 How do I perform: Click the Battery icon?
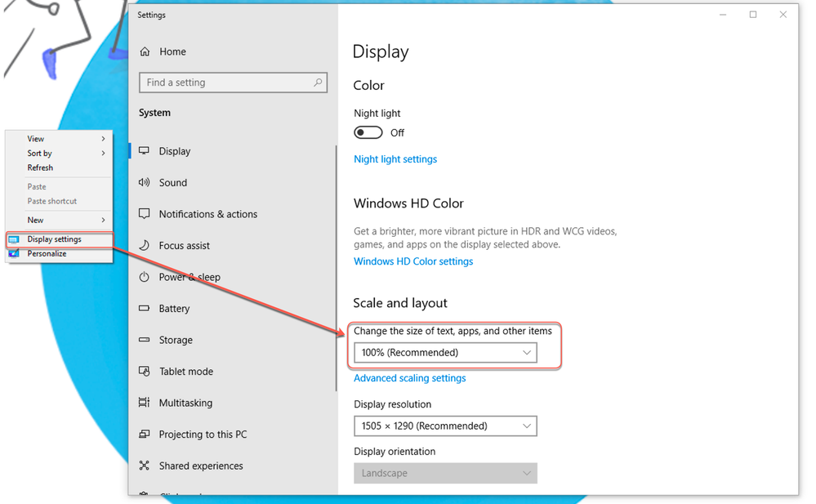[x=144, y=308]
